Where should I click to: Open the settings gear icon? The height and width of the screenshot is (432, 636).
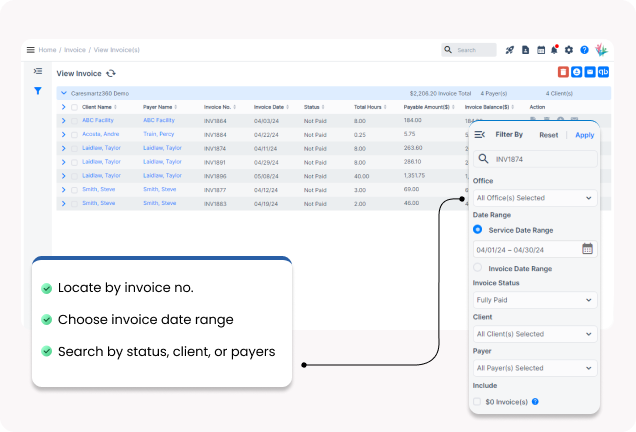click(x=569, y=50)
